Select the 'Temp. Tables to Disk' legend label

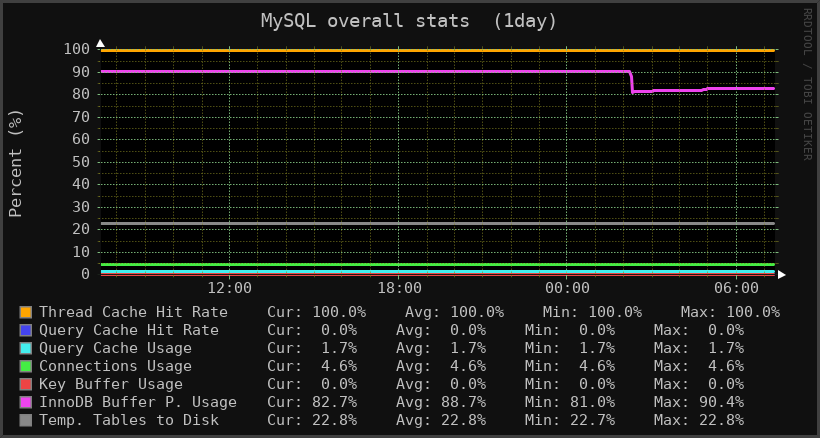[129, 420]
